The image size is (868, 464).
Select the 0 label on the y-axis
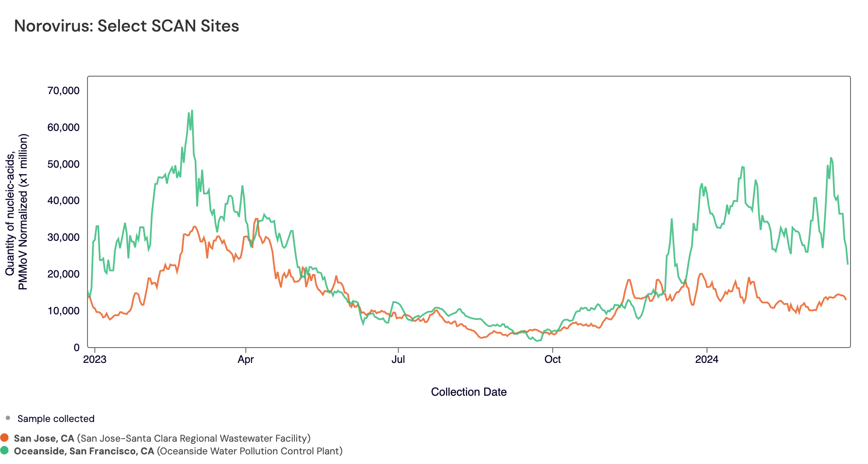(x=77, y=348)
